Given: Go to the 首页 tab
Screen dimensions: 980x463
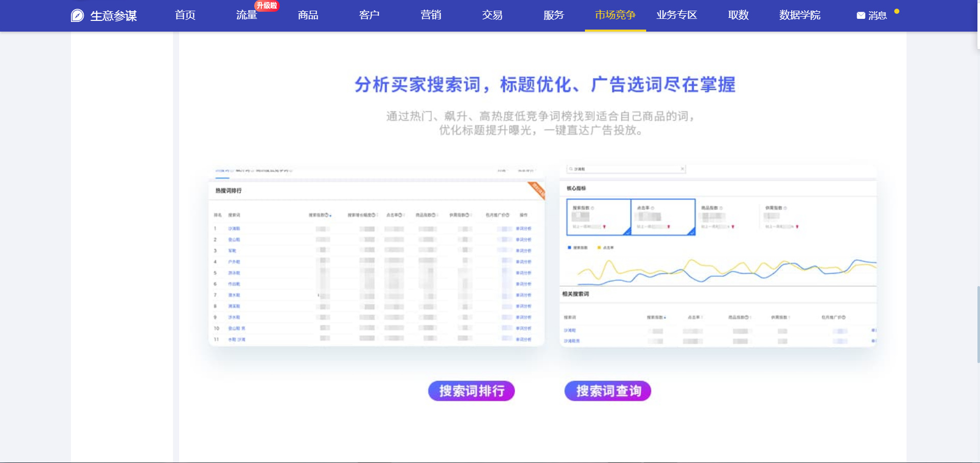Looking at the screenshot, I should [185, 15].
